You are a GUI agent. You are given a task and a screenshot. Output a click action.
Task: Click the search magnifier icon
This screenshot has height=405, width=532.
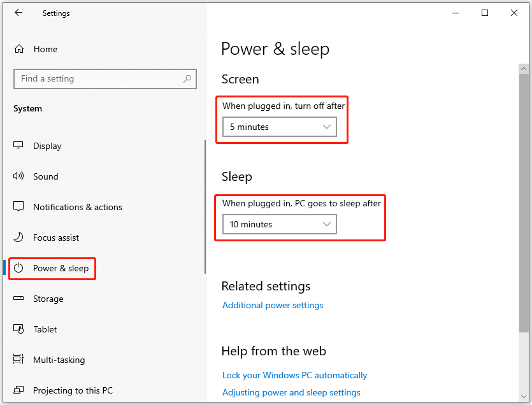(x=187, y=78)
